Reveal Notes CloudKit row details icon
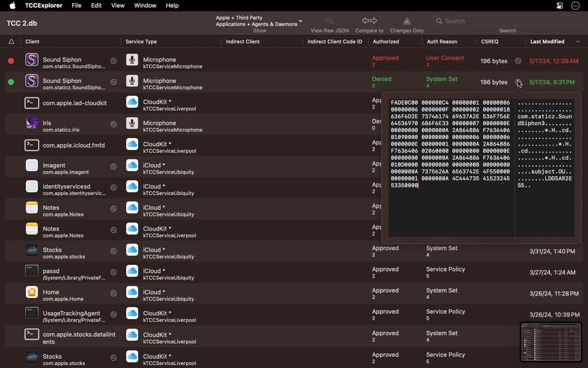The image size is (588, 368). coord(113,230)
